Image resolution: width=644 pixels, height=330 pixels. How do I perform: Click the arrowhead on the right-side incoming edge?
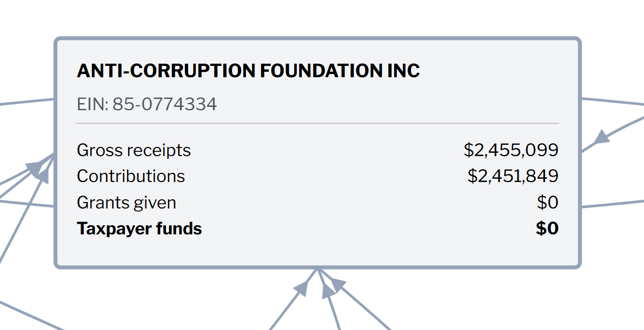tap(601, 138)
